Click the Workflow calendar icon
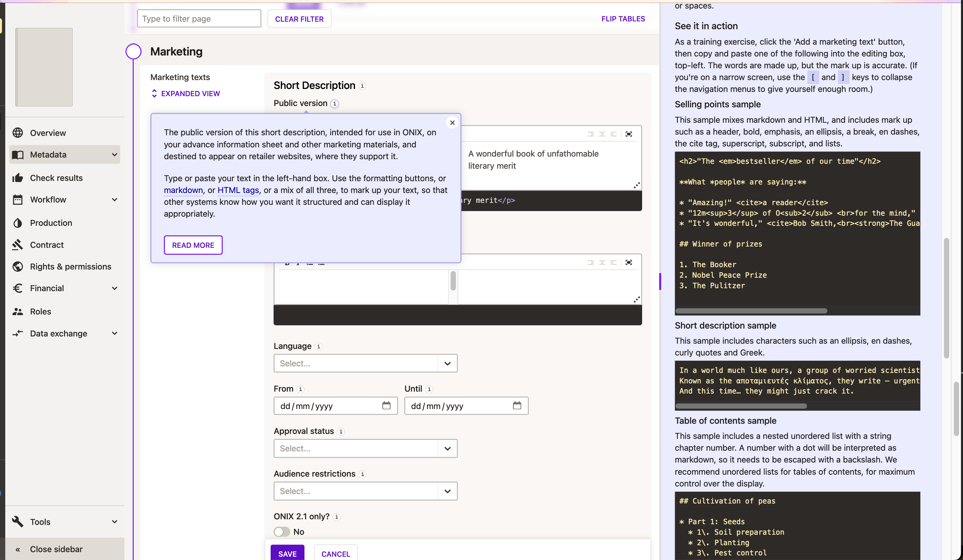The width and height of the screenshot is (963, 560). pos(18,199)
